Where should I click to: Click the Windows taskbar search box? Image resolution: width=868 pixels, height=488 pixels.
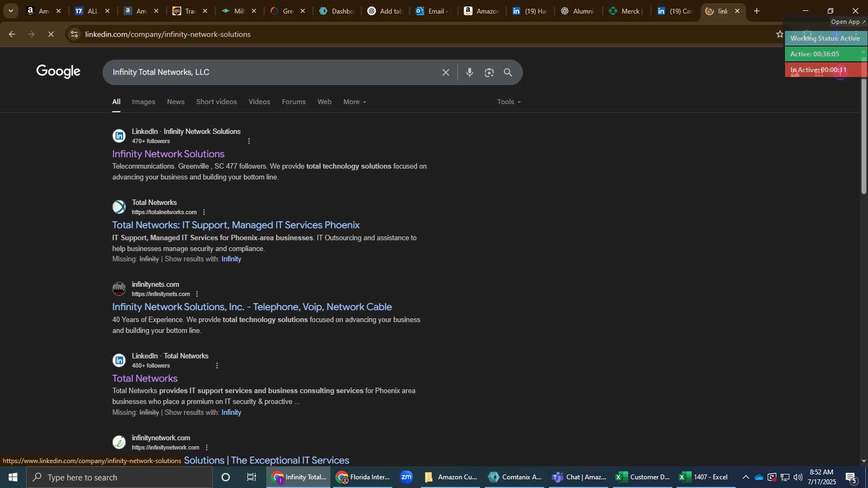pos(119,477)
